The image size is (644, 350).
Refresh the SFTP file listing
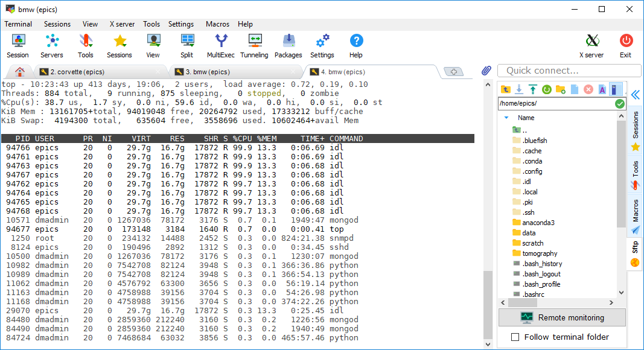(546, 89)
